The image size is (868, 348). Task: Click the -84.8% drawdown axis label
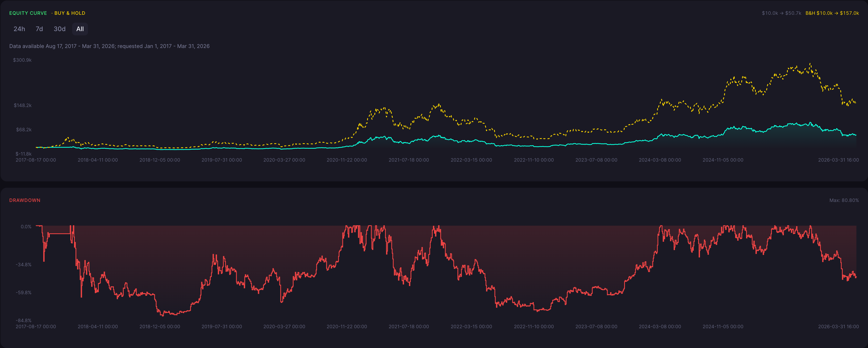[24, 320]
